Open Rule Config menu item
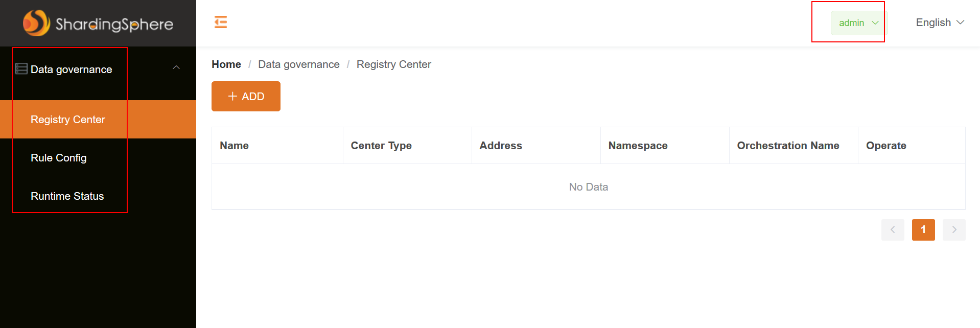The width and height of the screenshot is (980, 328). coord(59,158)
